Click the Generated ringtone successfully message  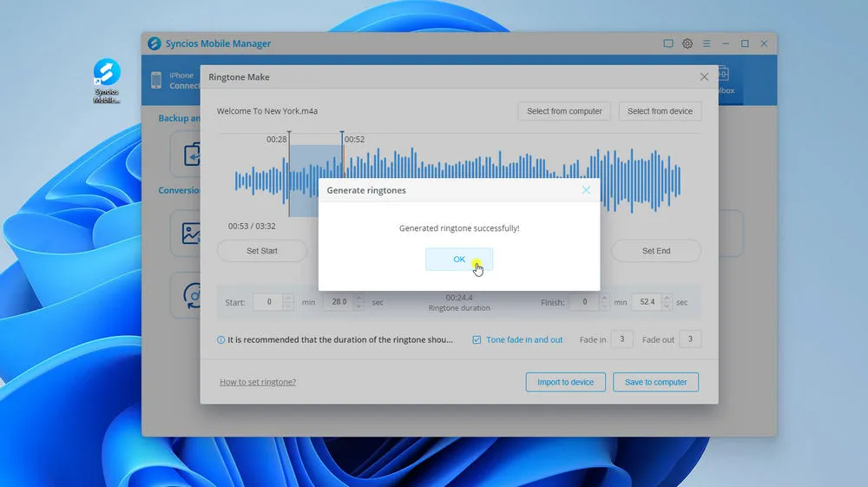[459, 228]
